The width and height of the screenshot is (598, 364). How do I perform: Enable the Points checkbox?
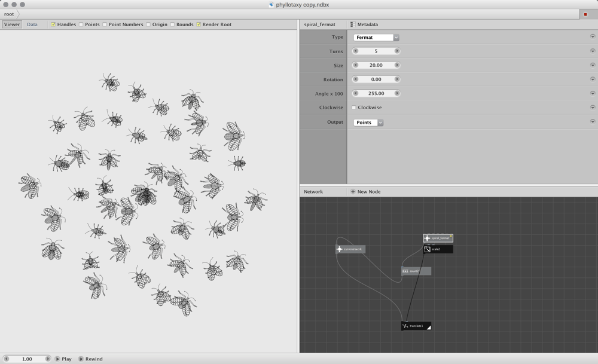[81, 25]
